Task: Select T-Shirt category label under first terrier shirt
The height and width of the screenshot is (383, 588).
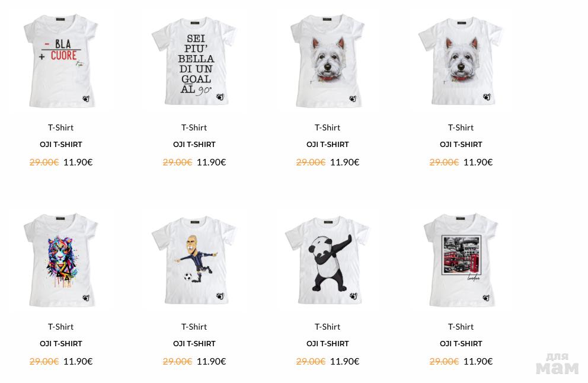Action: 327,127
